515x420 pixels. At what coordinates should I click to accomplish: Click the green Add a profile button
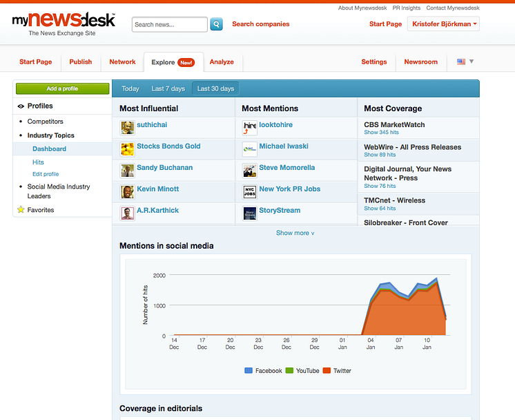coord(62,88)
